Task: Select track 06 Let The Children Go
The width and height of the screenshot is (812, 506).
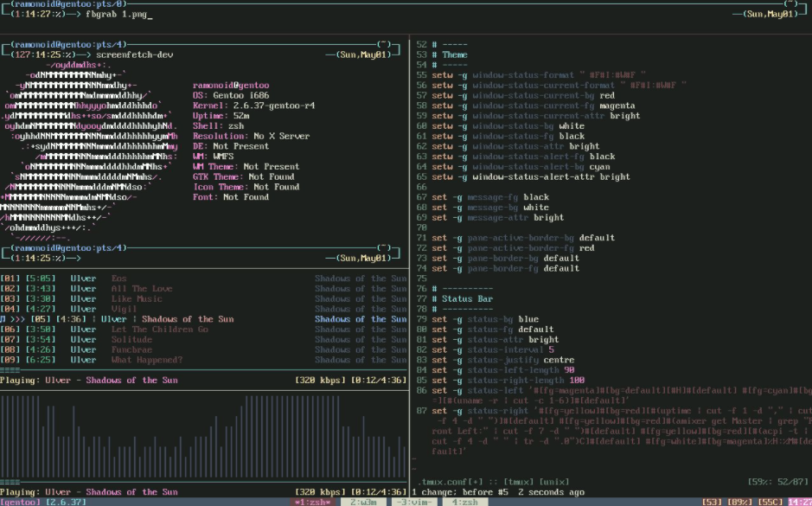Action: pos(203,330)
